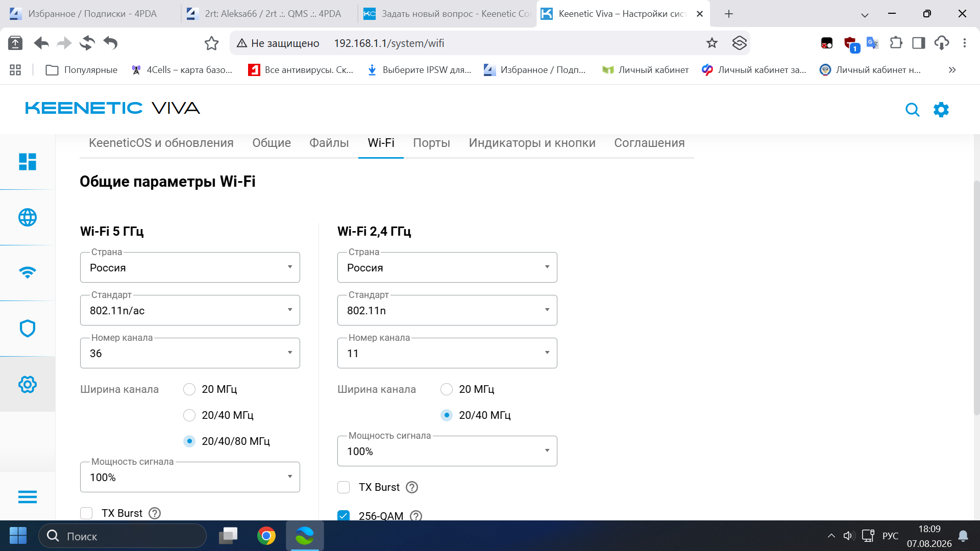The height and width of the screenshot is (551, 980).
Task: Open the Internet globe icon in sidebar
Action: [x=28, y=217]
